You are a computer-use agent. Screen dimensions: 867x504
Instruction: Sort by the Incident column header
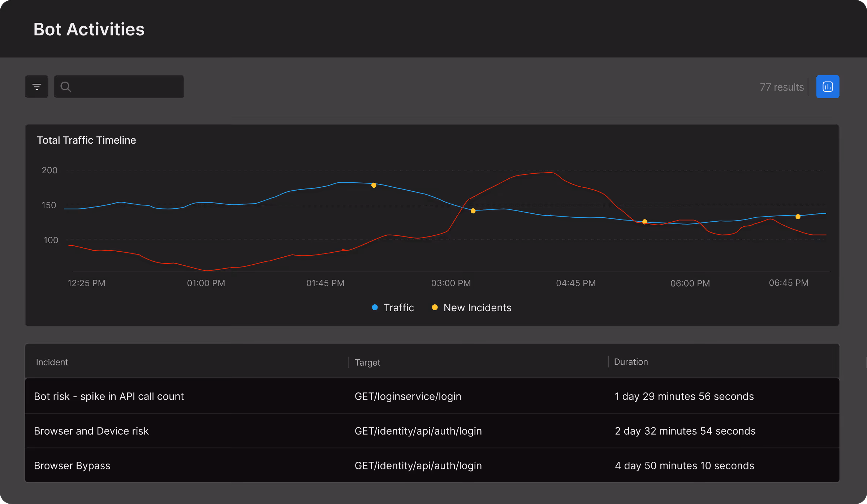tap(52, 362)
